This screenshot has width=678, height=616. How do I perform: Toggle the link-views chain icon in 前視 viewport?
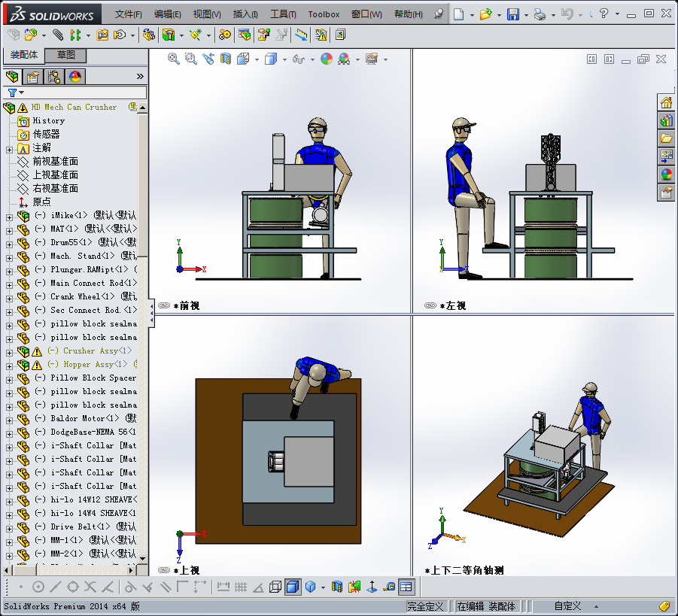coord(164,305)
